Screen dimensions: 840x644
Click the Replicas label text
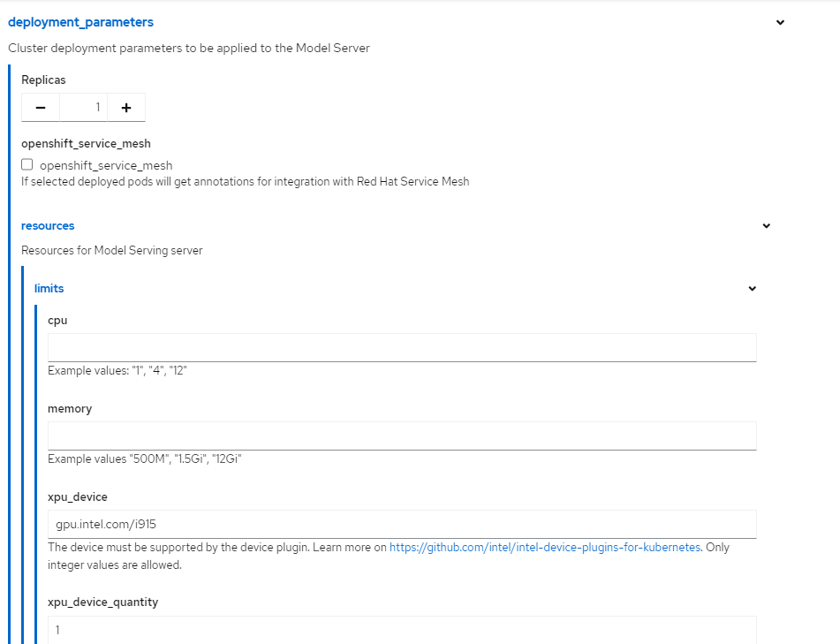coord(43,80)
